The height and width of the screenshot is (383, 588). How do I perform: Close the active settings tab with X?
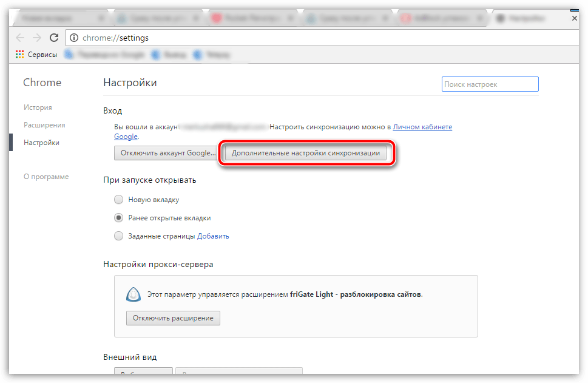tap(574, 18)
